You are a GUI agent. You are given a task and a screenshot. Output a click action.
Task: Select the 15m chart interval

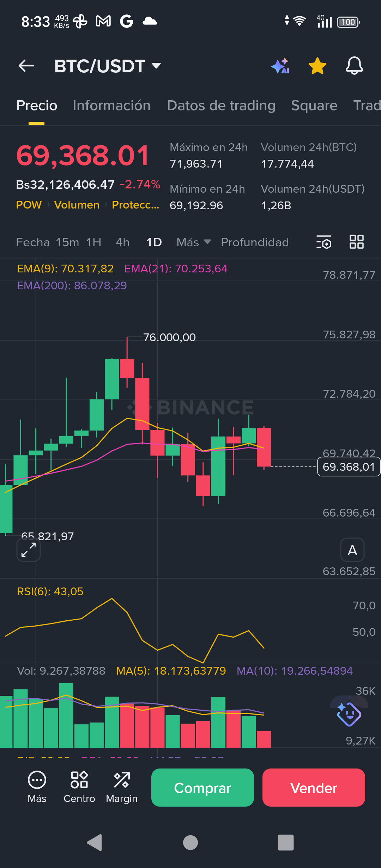67,242
